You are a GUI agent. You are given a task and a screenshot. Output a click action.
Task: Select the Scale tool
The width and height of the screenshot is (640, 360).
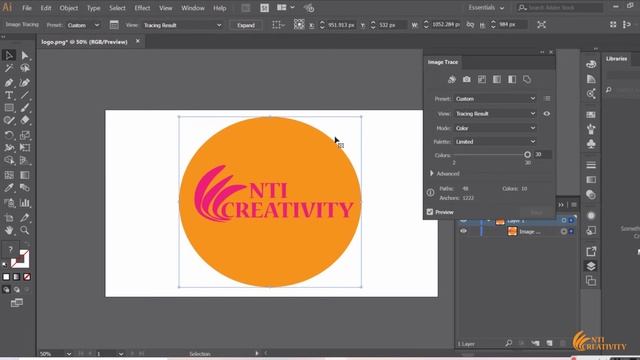click(x=24, y=135)
